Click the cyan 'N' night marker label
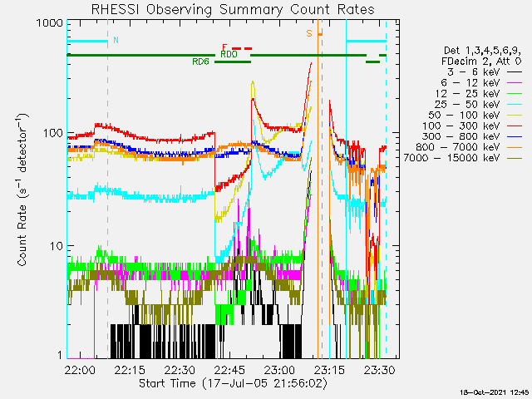532x399 pixels. (116, 40)
